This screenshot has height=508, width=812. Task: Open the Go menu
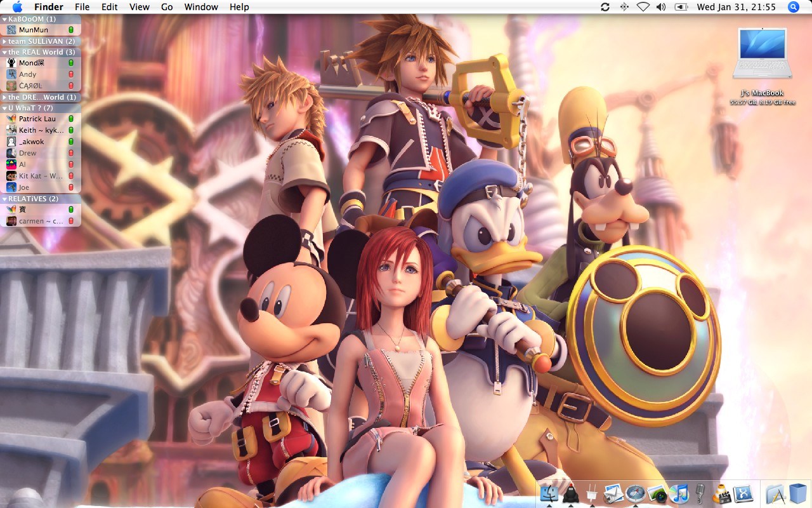167,7
